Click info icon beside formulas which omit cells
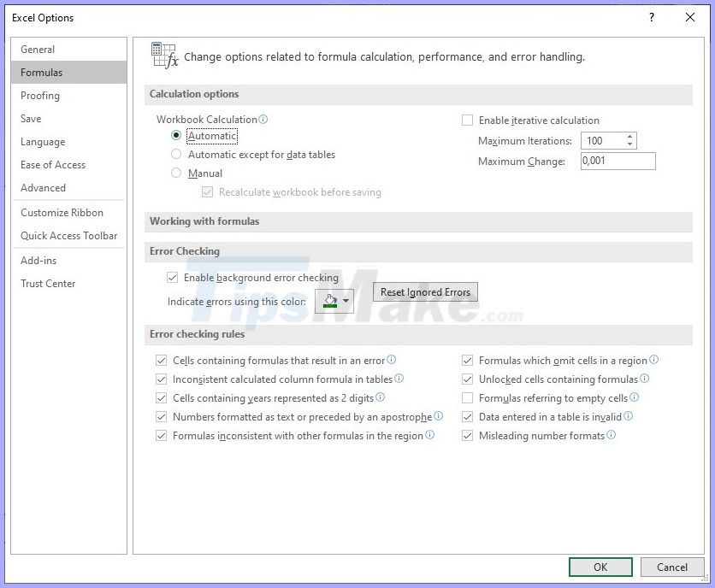Viewport: 715px width, 588px height. click(653, 360)
